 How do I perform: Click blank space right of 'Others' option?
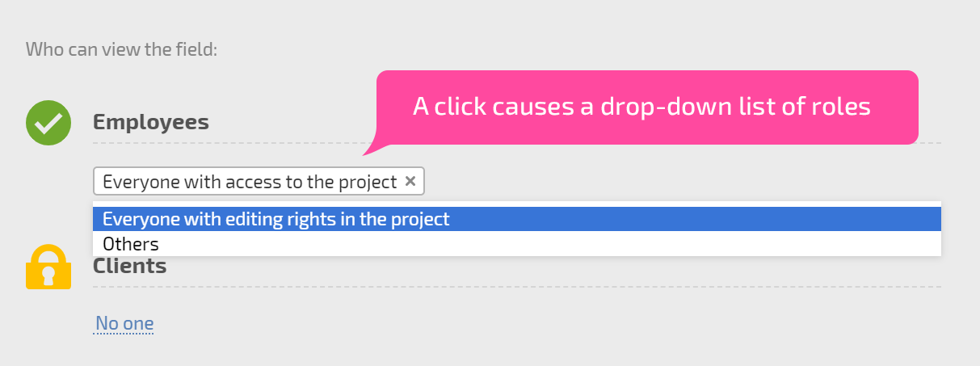coord(549,243)
